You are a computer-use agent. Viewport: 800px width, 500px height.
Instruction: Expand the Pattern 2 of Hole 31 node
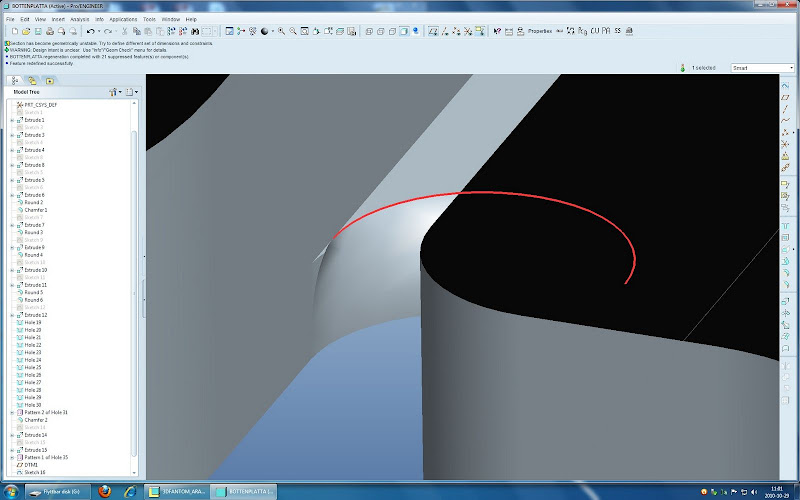click(x=12, y=412)
